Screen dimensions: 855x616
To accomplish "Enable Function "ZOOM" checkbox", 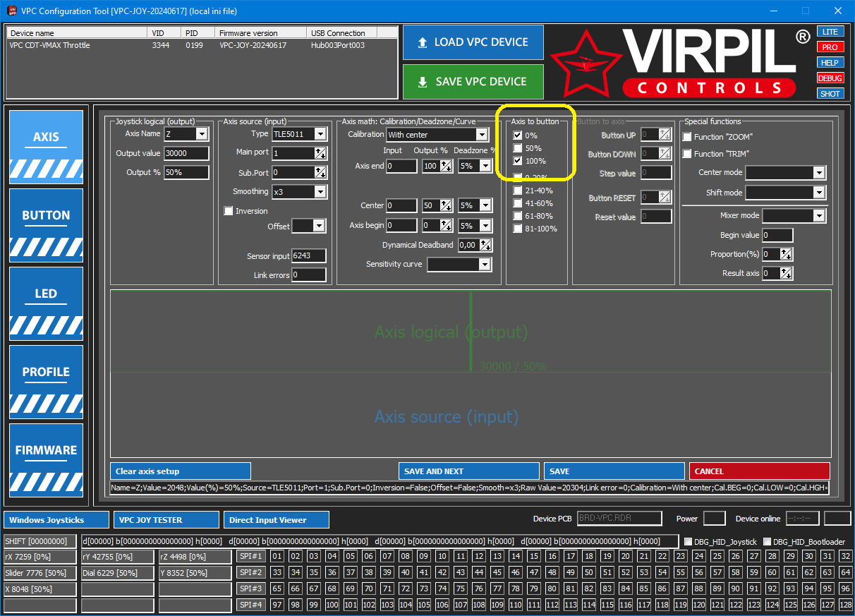I will [x=688, y=137].
